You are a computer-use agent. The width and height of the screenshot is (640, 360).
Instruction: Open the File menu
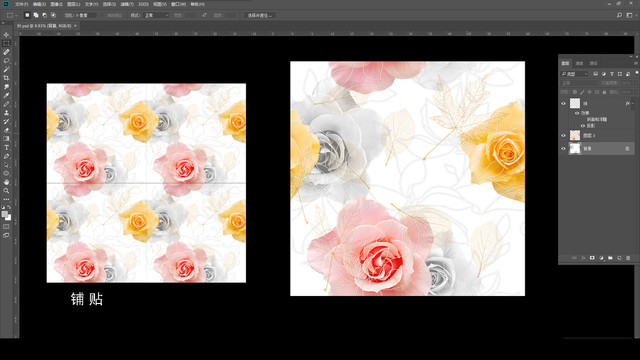(21, 4)
